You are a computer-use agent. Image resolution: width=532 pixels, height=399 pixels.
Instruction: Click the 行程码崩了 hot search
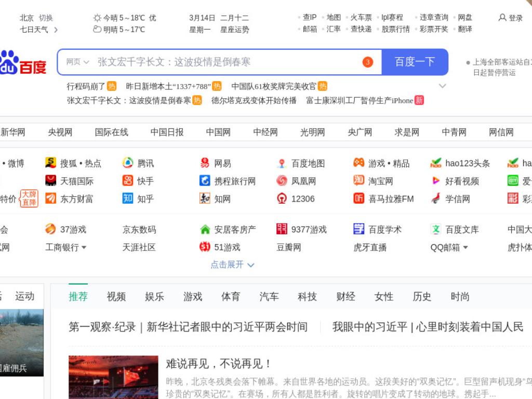pyautogui.click(x=86, y=86)
